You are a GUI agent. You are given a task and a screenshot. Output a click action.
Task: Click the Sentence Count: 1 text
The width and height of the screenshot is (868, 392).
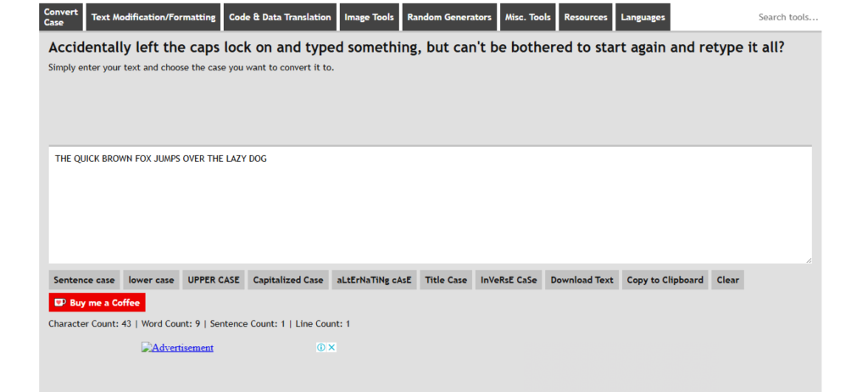(x=248, y=324)
